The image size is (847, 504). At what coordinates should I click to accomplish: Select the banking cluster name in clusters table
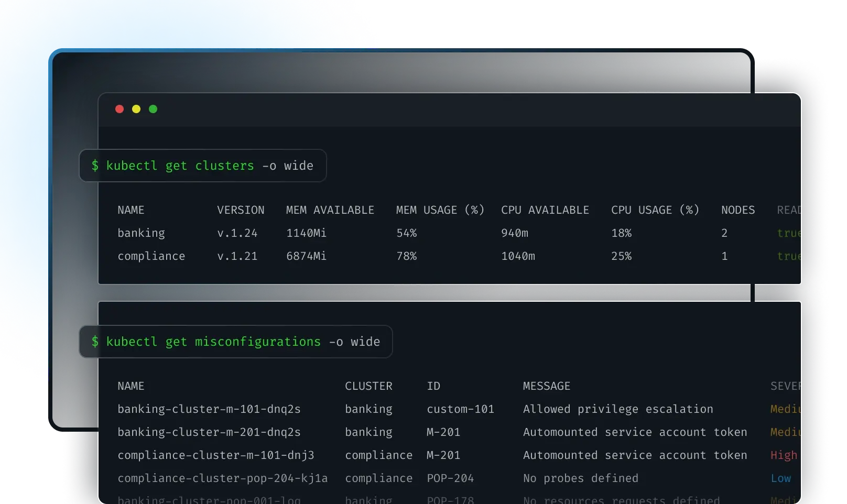pyautogui.click(x=141, y=233)
